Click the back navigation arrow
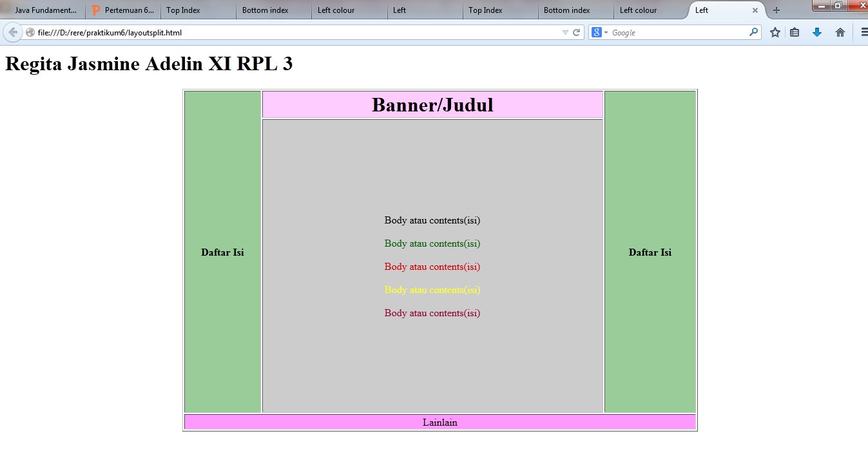 (13, 32)
